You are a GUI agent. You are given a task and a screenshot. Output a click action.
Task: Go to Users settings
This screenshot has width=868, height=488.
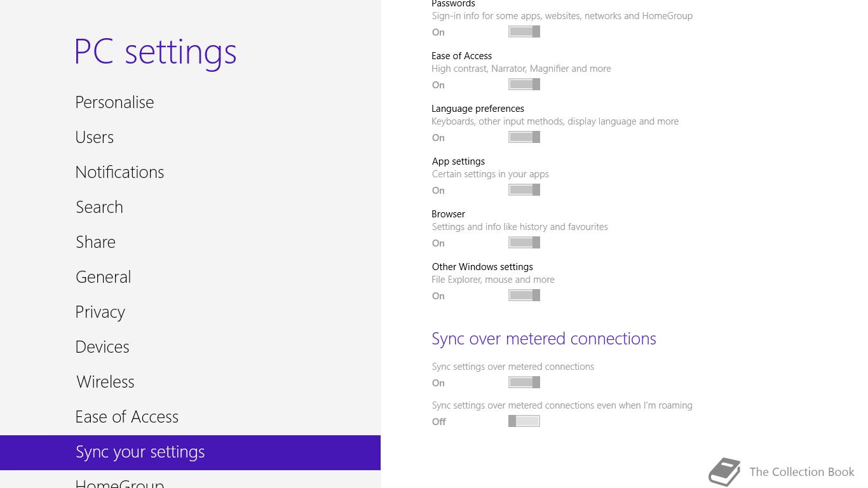point(95,137)
